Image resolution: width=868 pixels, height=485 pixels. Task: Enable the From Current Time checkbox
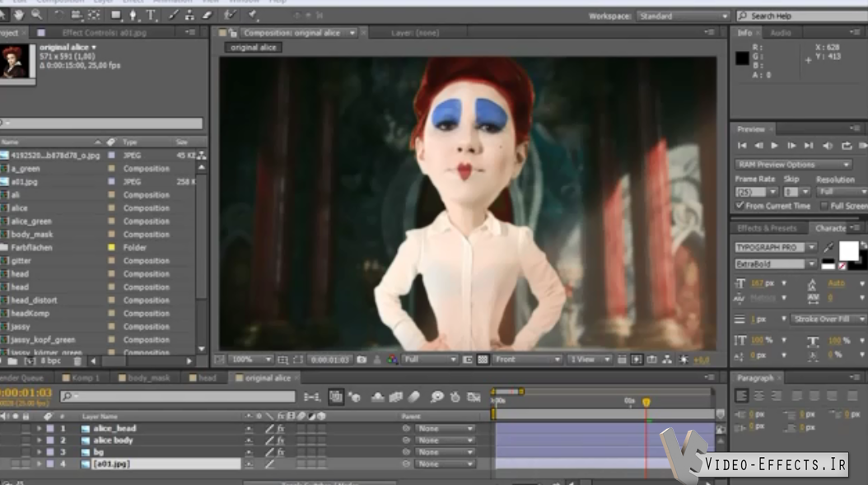pos(740,205)
